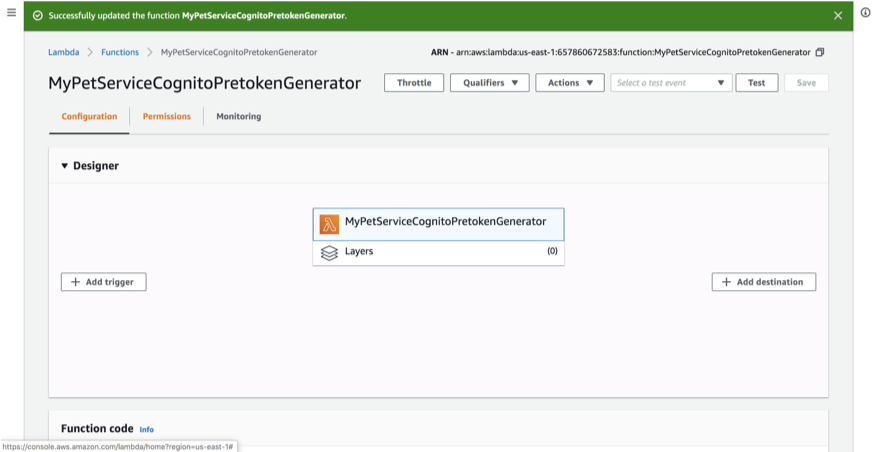Click the green success checkmark icon
The image size is (877, 452).
click(x=38, y=16)
